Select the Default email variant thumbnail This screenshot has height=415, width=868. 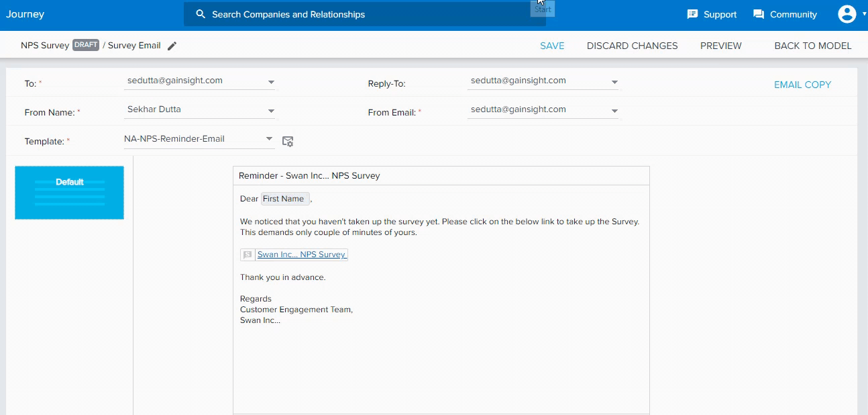[x=69, y=192]
